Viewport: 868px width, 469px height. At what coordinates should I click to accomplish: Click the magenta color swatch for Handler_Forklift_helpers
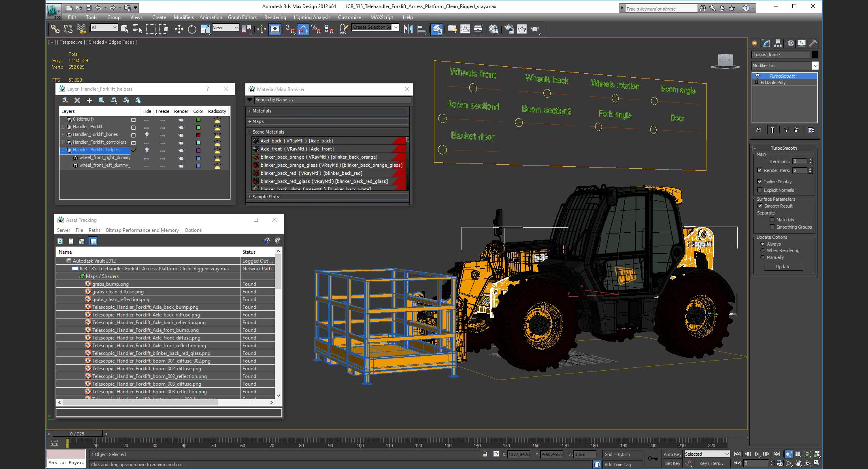coord(198,151)
